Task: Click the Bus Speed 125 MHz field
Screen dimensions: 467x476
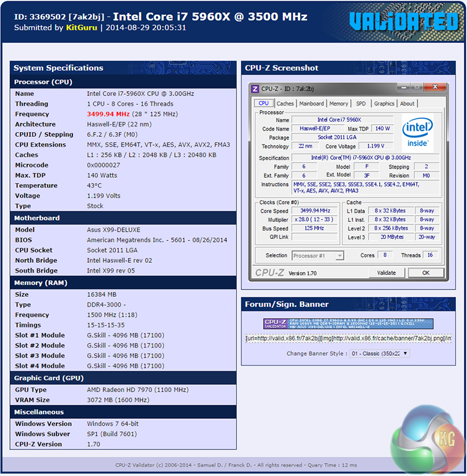Action: pyautogui.click(x=315, y=228)
